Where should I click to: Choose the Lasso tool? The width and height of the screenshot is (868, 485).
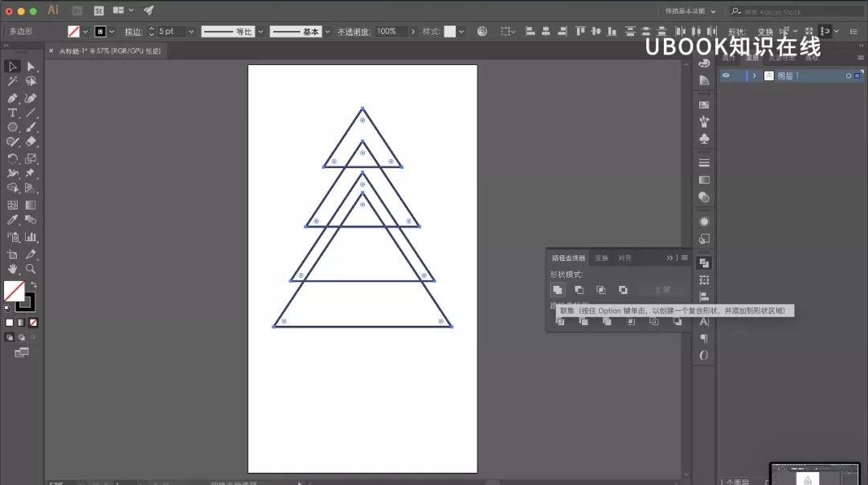pos(31,81)
